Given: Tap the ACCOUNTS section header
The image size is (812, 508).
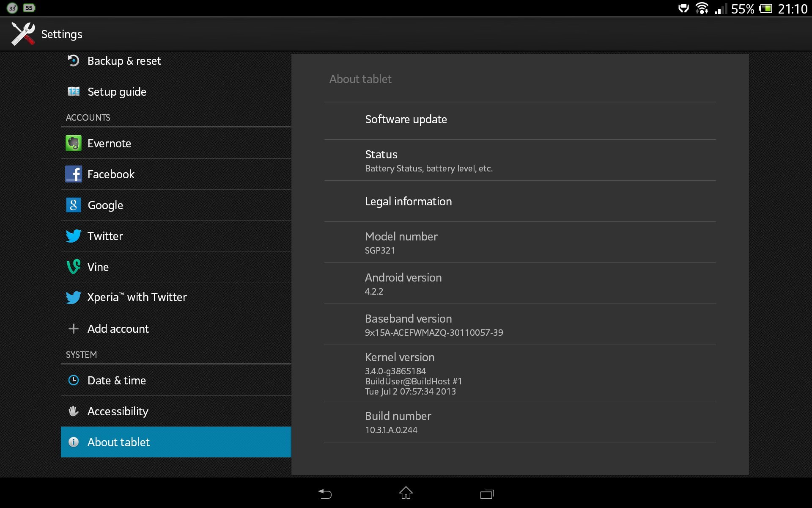Looking at the screenshot, I should click(x=88, y=118).
